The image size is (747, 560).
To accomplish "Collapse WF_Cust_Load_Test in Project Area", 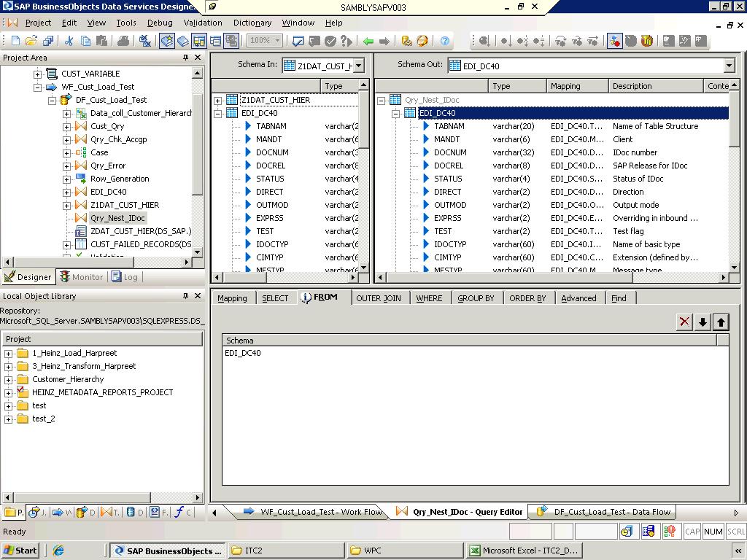I will [x=37, y=87].
